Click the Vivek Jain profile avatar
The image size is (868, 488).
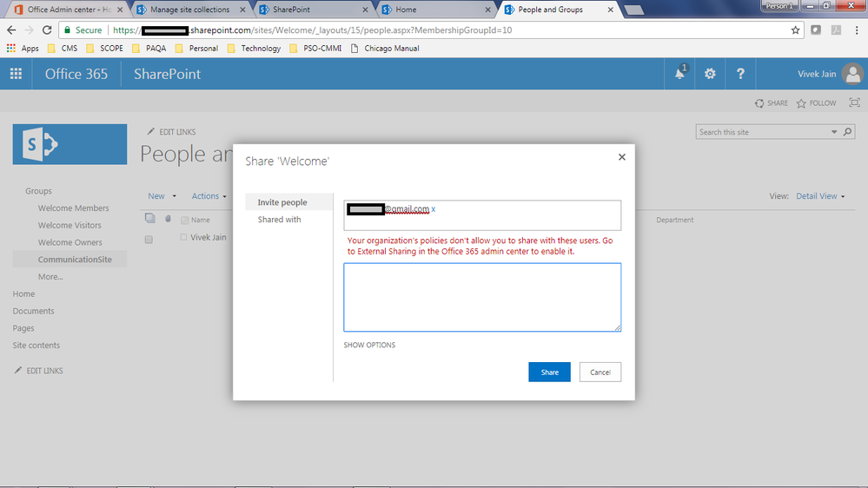point(852,74)
